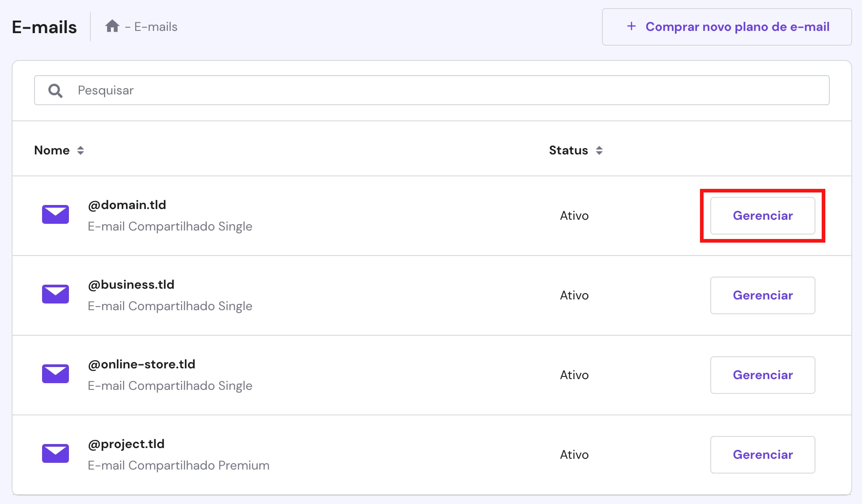Click the plus icon on the purchase button
Screen dimensions: 862x504
coord(631,26)
